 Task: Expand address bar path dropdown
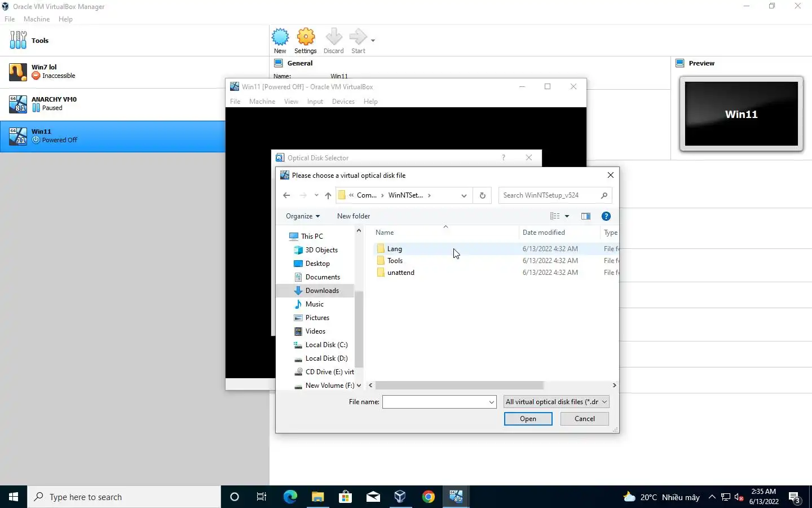464,195
